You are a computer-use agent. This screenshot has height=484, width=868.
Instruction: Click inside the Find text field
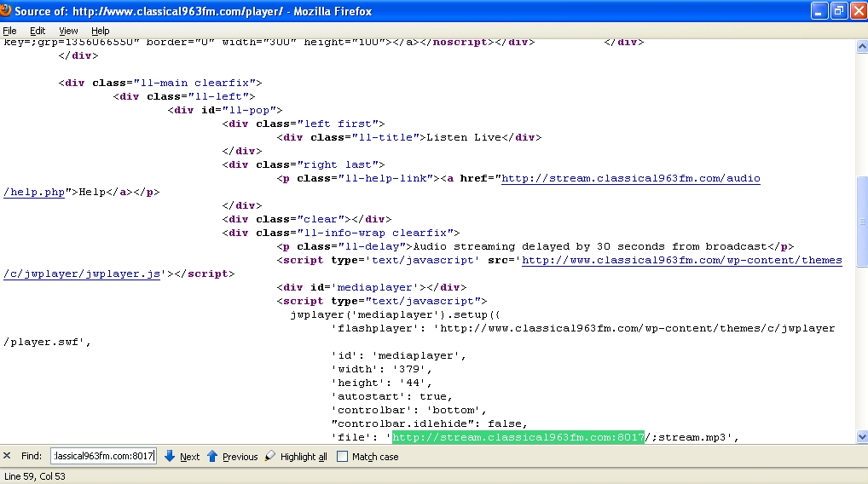tap(103, 457)
